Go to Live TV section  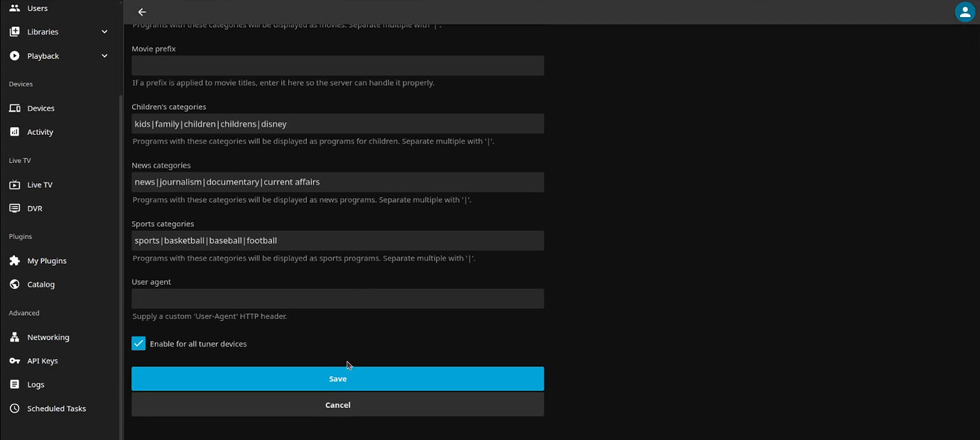pos(40,185)
